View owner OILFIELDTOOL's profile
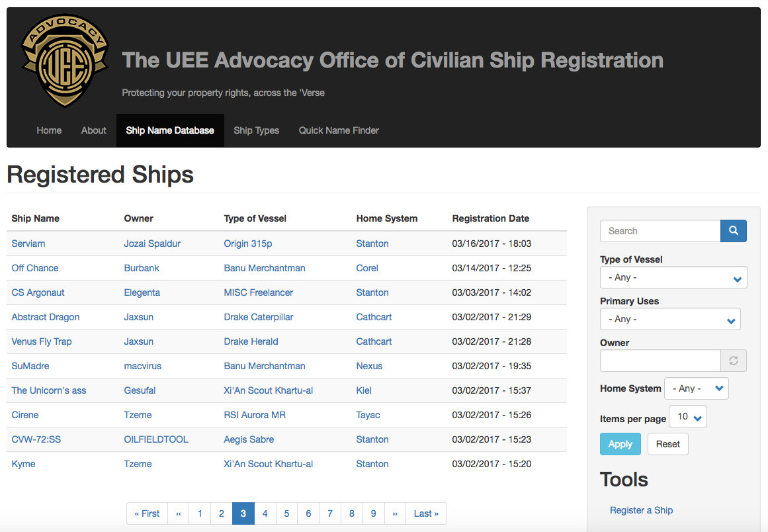The width and height of the screenshot is (768, 532). (156, 439)
